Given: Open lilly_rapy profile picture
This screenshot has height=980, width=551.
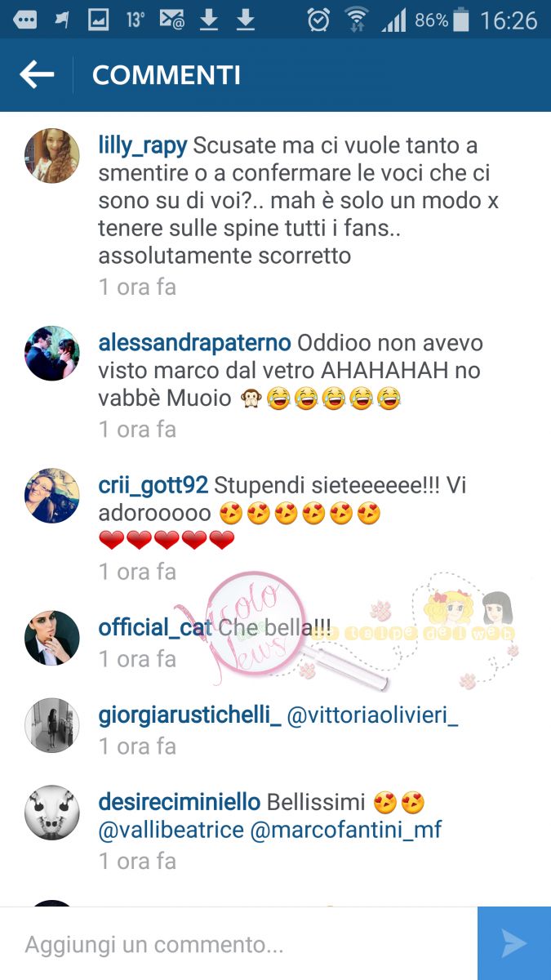Looking at the screenshot, I should pyautogui.click(x=52, y=155).
